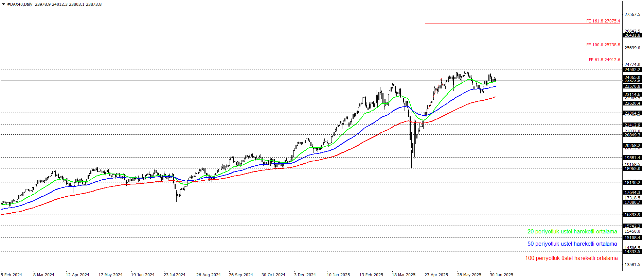This screenshot has width=644, height=279.
Task: Click the 20 periyotluk üstel hareketli ortalama label
Action: [x=572, y=232]
